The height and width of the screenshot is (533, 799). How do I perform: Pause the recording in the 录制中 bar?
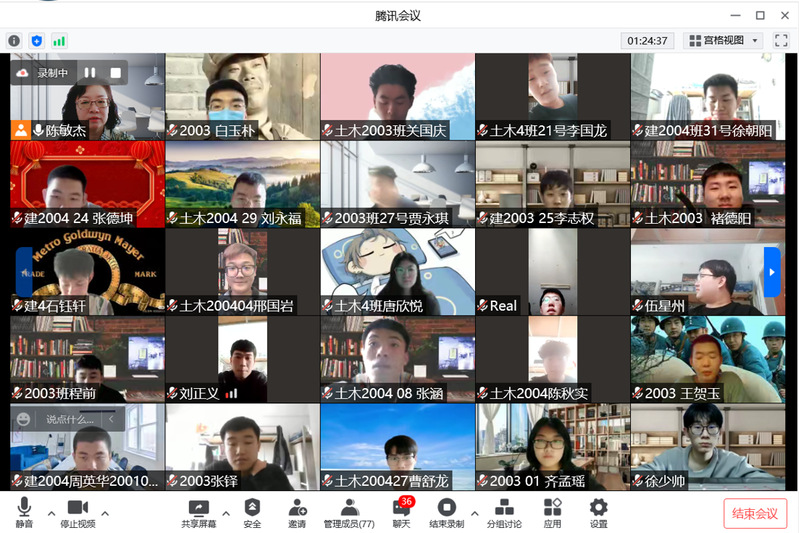[x=90, y=73]
